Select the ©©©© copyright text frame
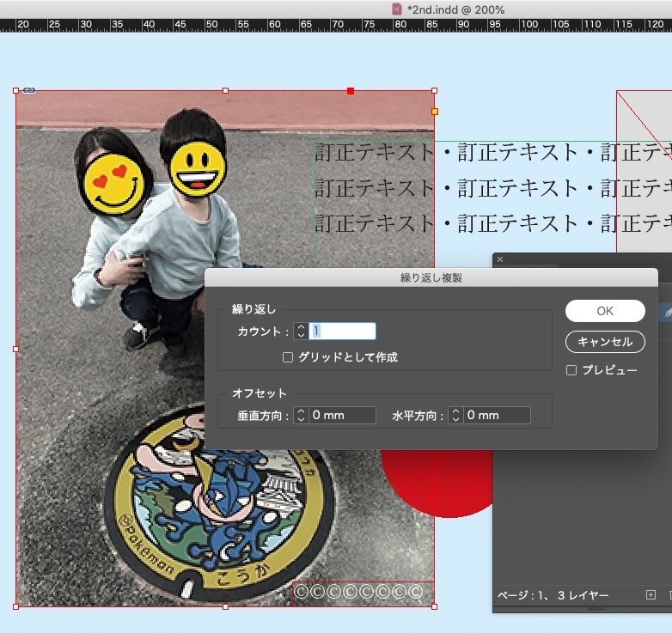This screenshot has width=672, height=633. click(x=363, y=593)
